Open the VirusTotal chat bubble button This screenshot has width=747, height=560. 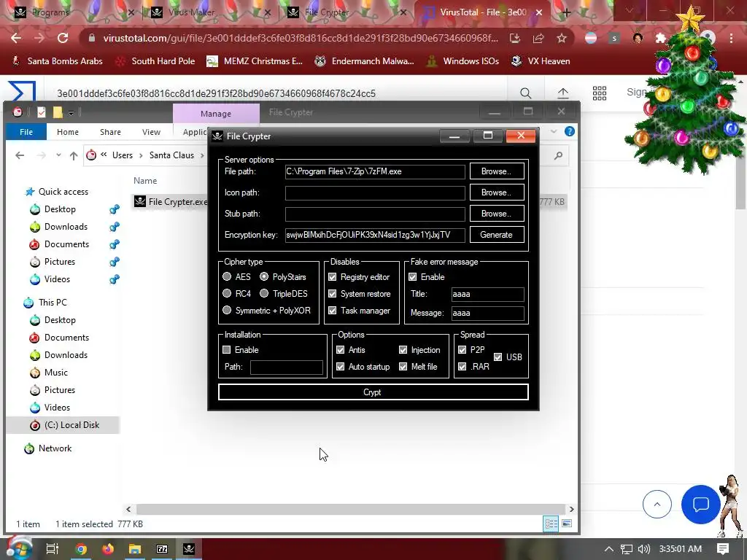(700, 504)
